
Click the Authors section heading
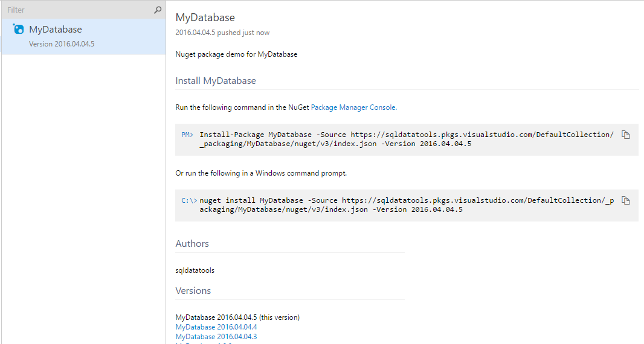(x=192, y=243)
